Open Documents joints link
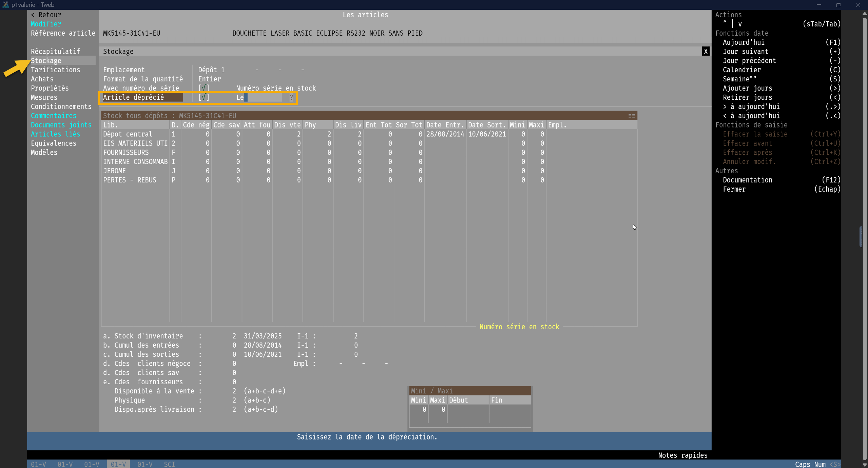The width and height of the screenshot is (868, 468). point(61,125)
